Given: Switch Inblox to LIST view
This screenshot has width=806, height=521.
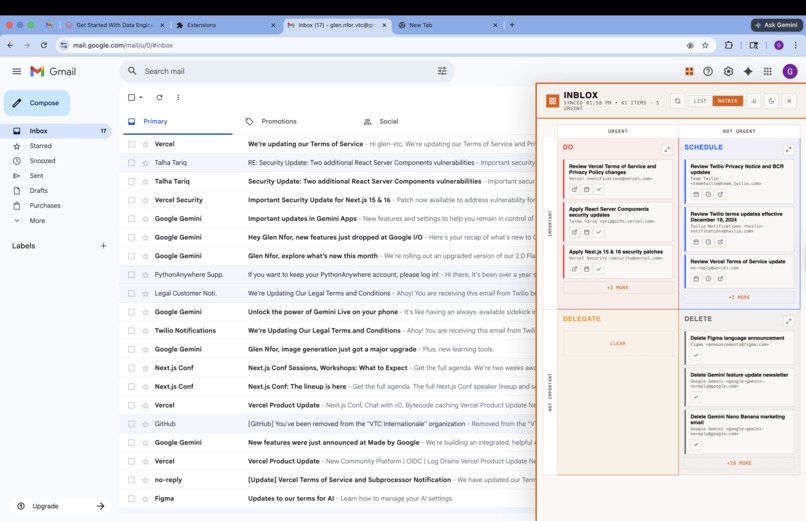Looking at the screenshot, I should [700, 101].
